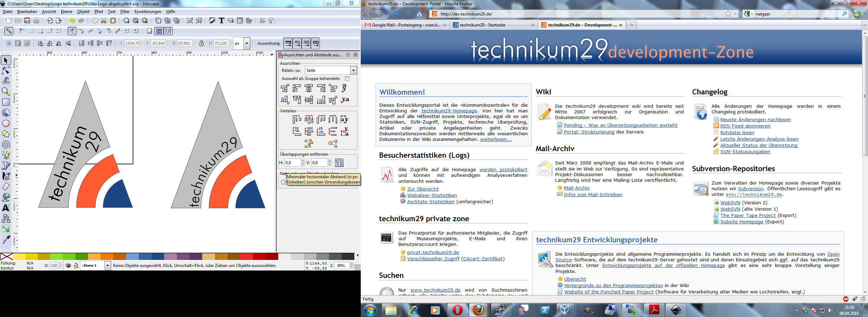This screenshot has height=317, width=868.
Task: Click the Cut scissors icon
Action: click(x=104, y=20)
